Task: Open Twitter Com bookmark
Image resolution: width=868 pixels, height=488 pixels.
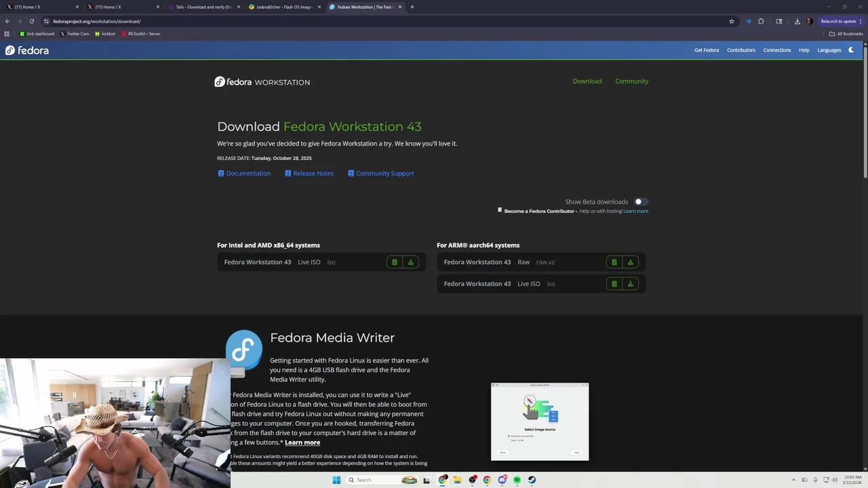Action: 75,34
